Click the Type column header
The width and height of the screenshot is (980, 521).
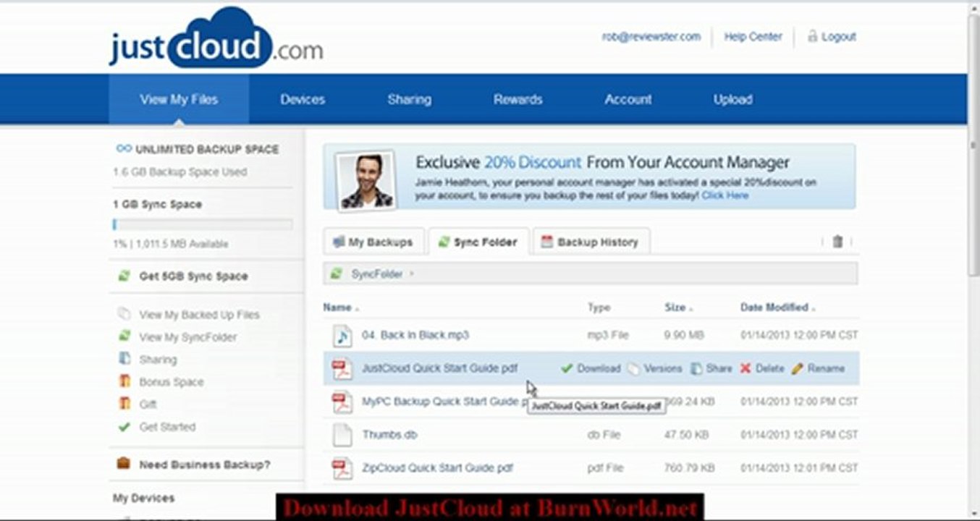coord(599,308)
